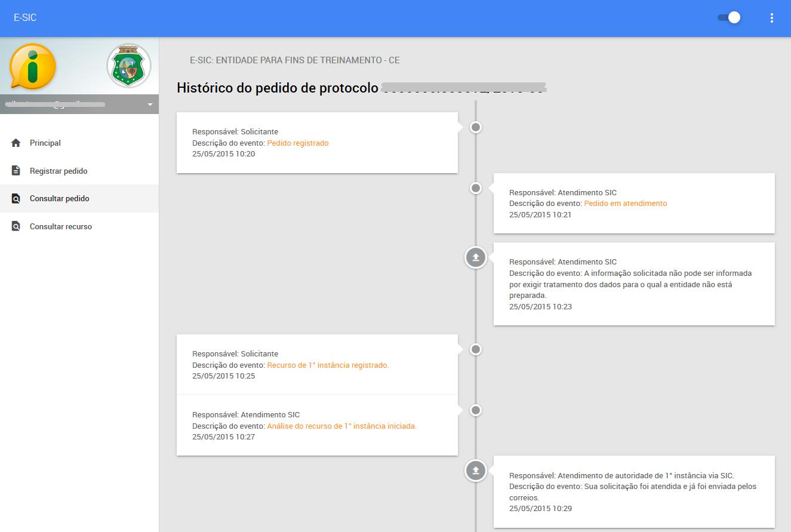Open Registrar pedido in the sidebar
The width and height of the screenshot is (791, 532).
pyautogui.click(x=79, y=171)
